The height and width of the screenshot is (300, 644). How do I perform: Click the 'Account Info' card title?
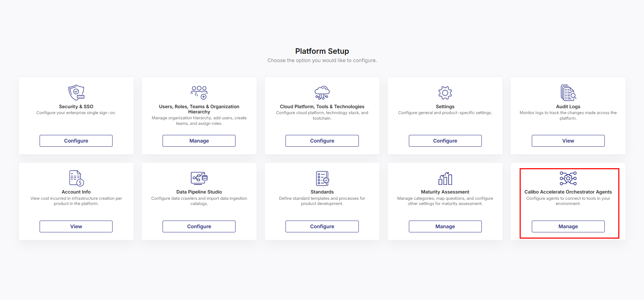tap(76, 192)
